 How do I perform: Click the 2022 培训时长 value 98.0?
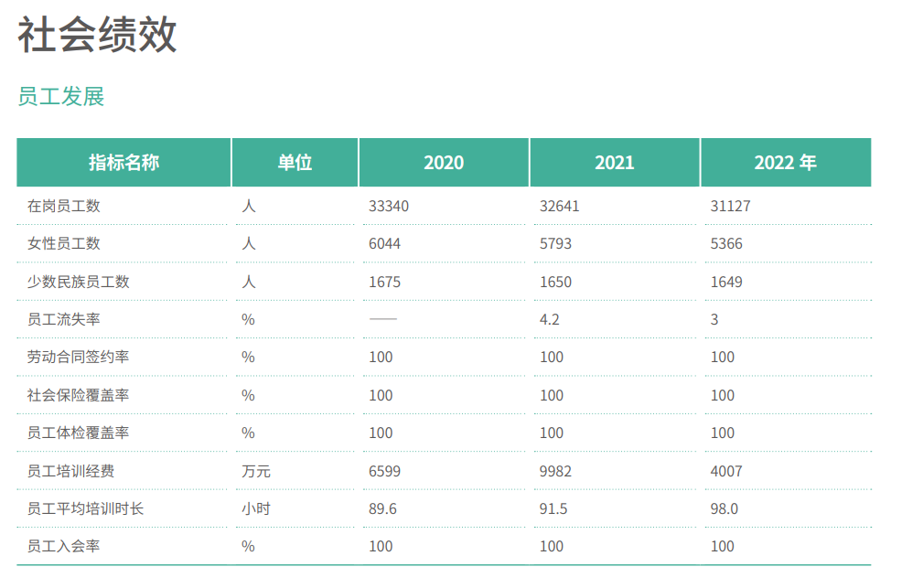pos(724,508)
